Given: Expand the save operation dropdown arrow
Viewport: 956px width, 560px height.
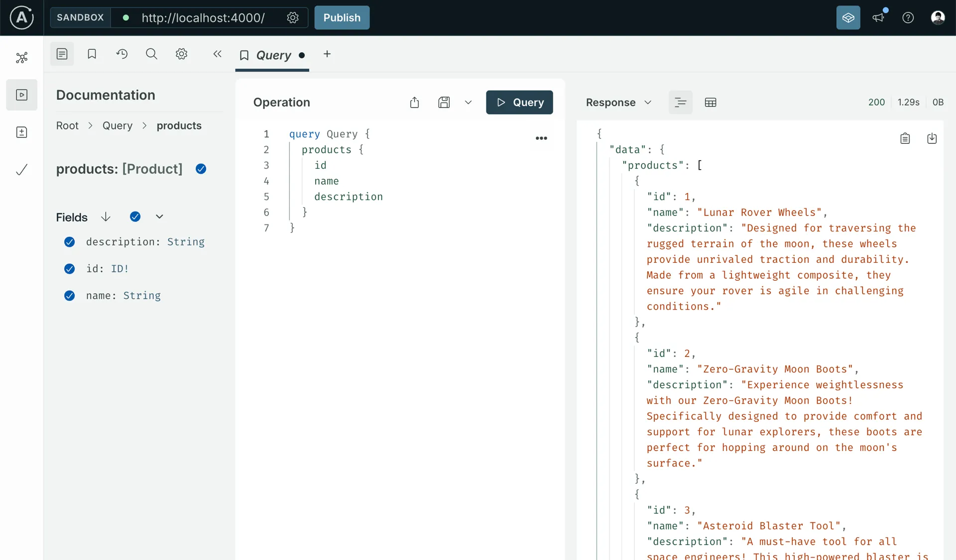Looking at the screenshot, I should tap(468, 103).
